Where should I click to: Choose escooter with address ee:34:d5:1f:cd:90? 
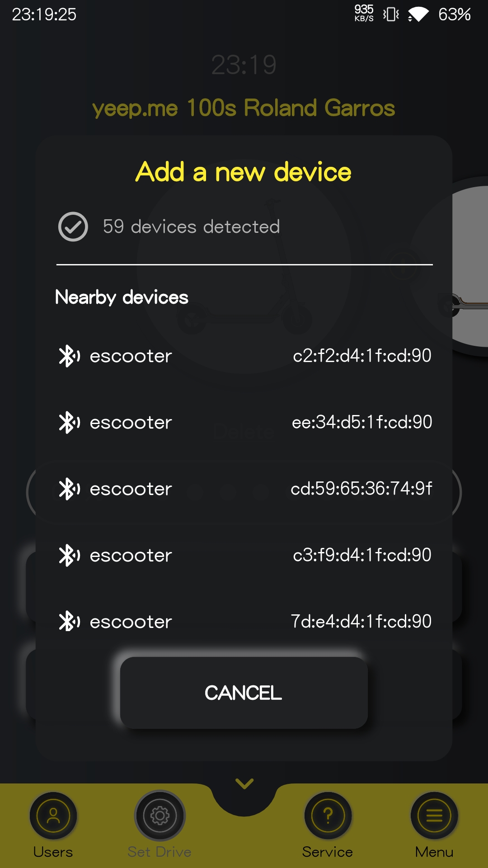(x=244, y=422)
